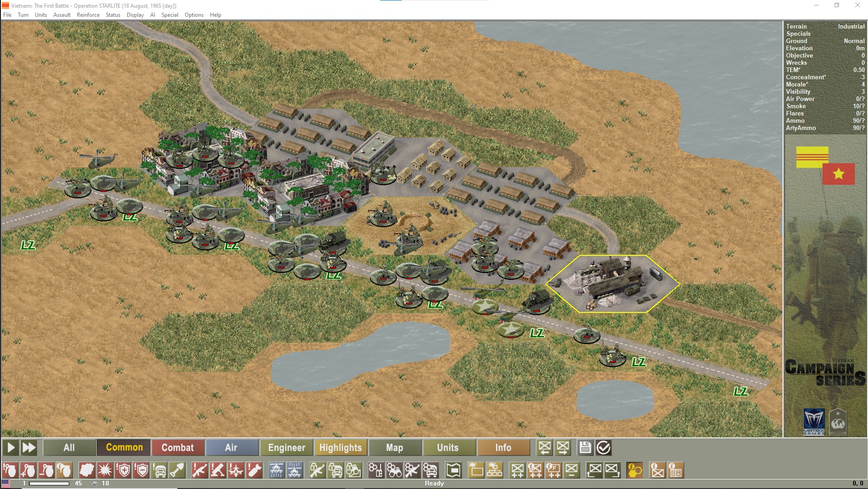Open the Reinforce menu

[88, 14]
